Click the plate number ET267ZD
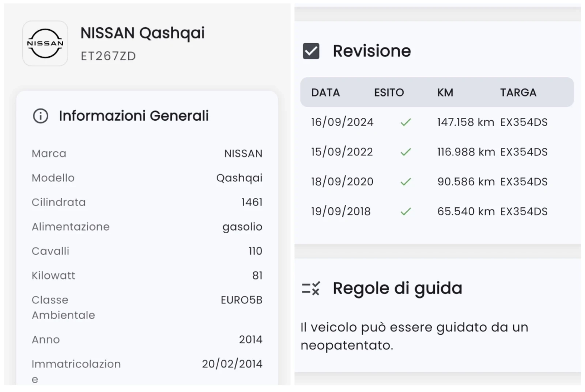This screenshot has height=392, width=585. [x=108, y=56]
